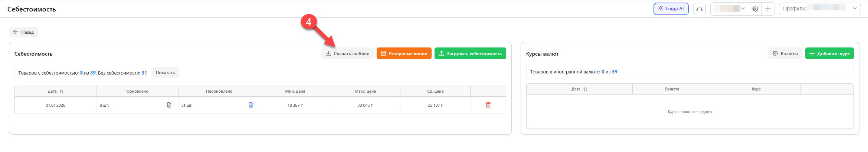The width and height of the screenshot is (868, 152).
Task: Open Резервные копии backups
Action: [404, 54]
